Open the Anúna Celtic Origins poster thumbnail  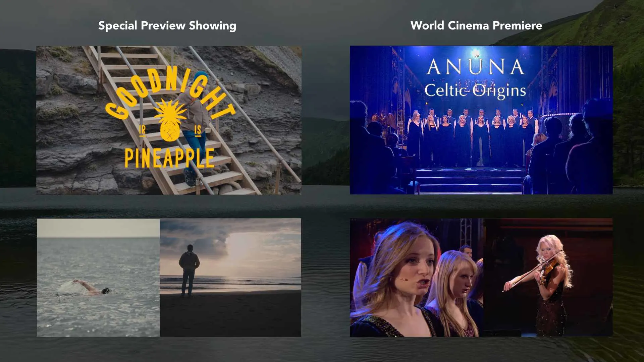tap(481, 120)
